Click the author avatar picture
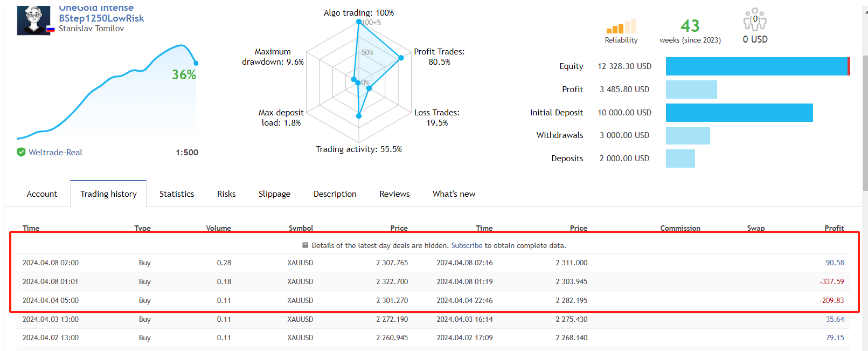The image size is (868, 351). tap(33, 20)
